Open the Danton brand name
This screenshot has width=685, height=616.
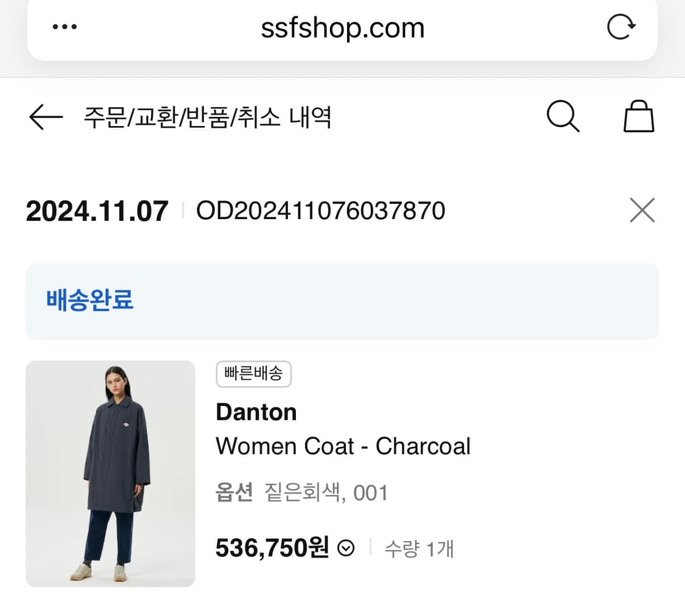coord(256,412)
